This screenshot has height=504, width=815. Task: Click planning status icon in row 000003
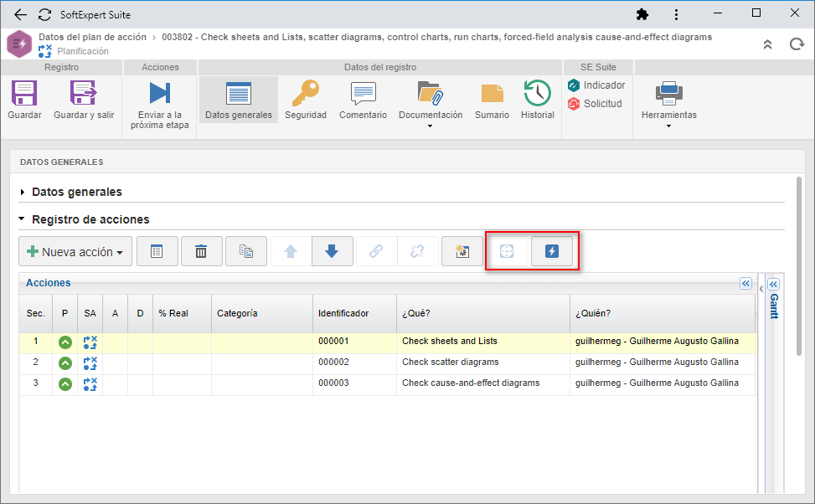click(x=90, y=384)
